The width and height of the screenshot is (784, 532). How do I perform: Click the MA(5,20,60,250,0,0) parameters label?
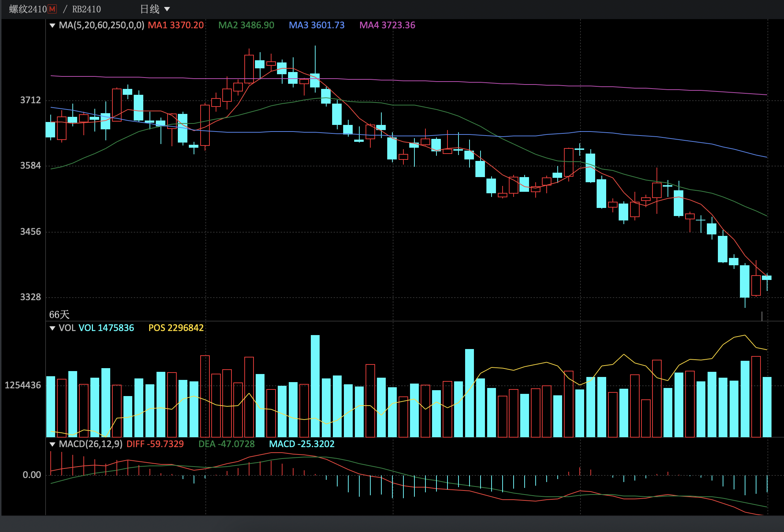point(102,25)
